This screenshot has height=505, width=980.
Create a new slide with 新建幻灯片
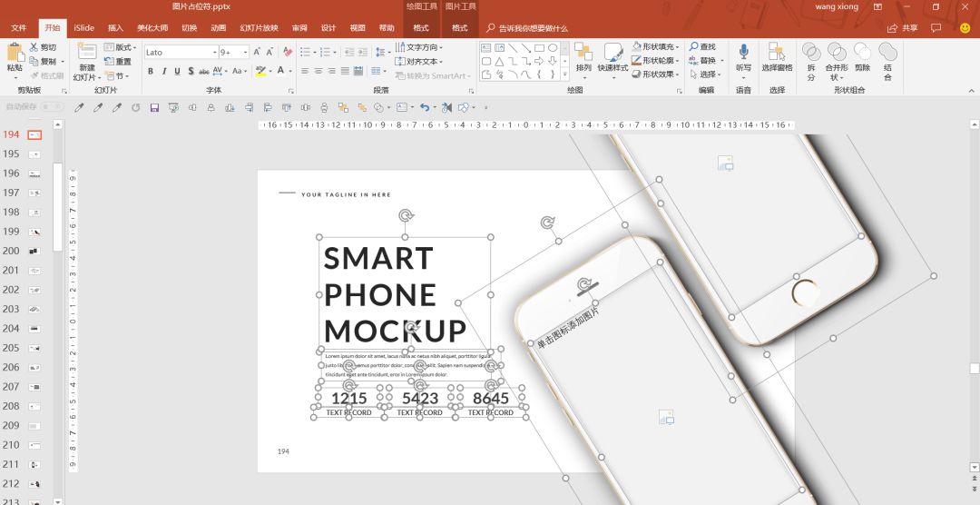point(87,62)
